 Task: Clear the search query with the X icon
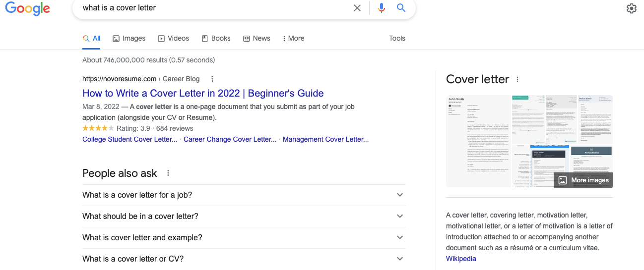coord(357,8)
